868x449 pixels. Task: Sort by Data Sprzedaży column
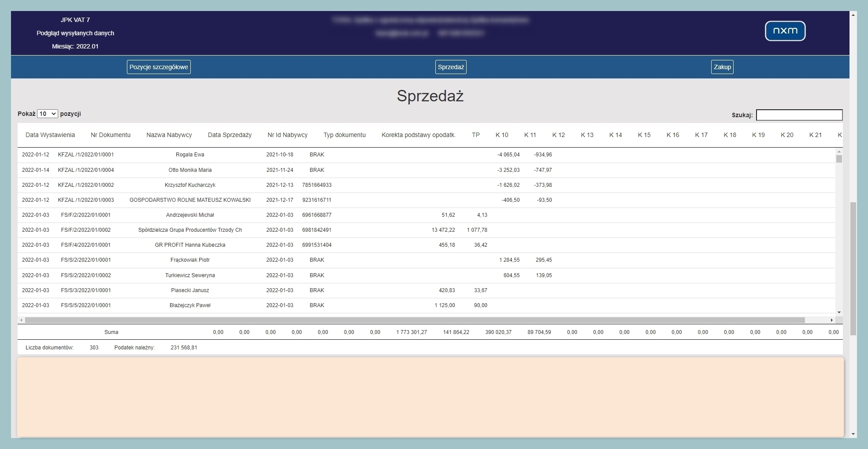point(230,135)
